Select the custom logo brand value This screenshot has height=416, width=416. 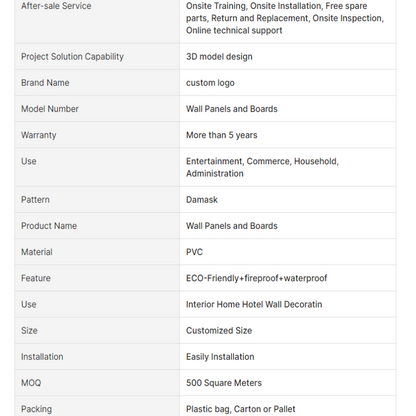[210, 83]
